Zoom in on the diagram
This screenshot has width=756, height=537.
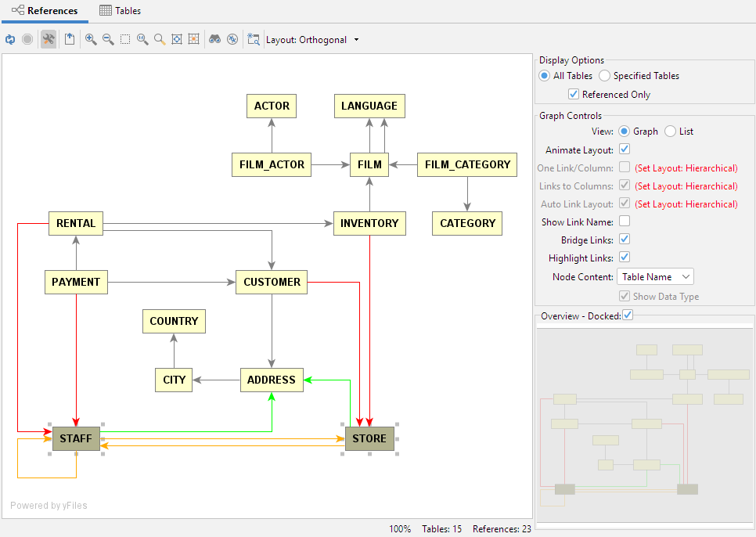pos(92,39)
